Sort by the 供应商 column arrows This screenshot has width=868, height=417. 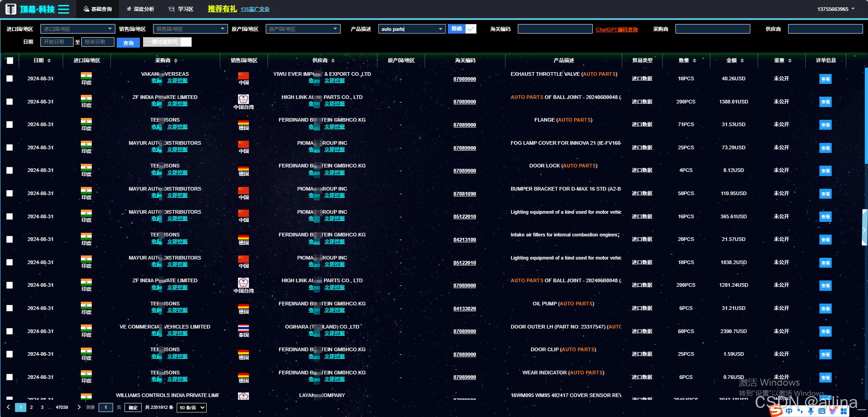(333, 60)
